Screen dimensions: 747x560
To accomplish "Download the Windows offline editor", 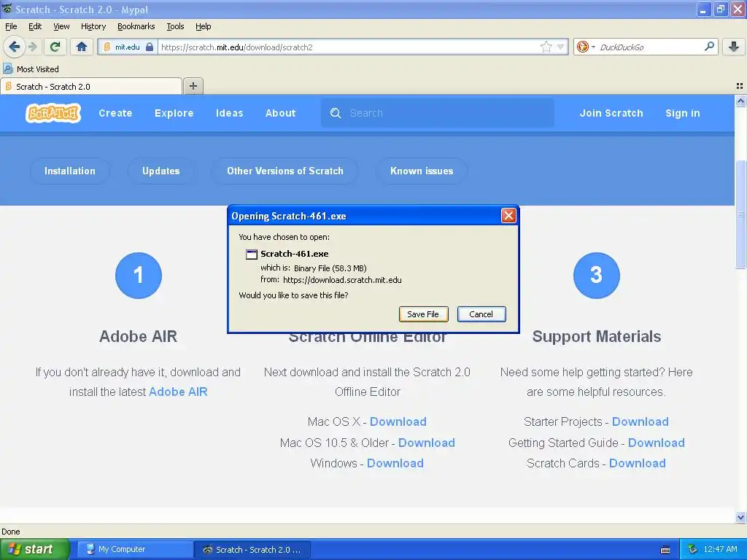I will coord(395,463).
